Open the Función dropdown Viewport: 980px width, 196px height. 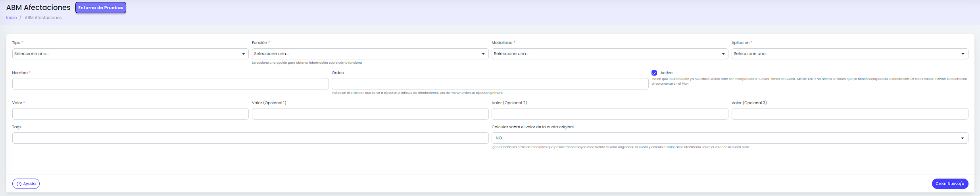[x=370, y=54]
